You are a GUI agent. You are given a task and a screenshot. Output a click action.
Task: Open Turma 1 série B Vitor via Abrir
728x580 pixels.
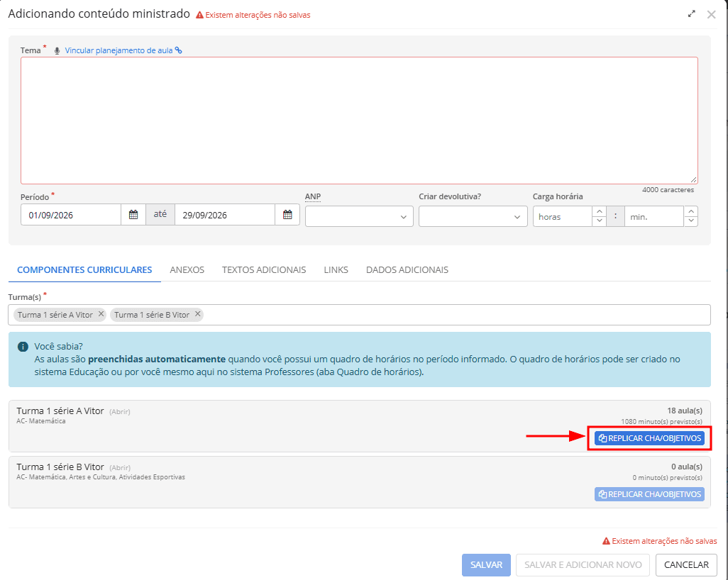click(x=120, y=468)
